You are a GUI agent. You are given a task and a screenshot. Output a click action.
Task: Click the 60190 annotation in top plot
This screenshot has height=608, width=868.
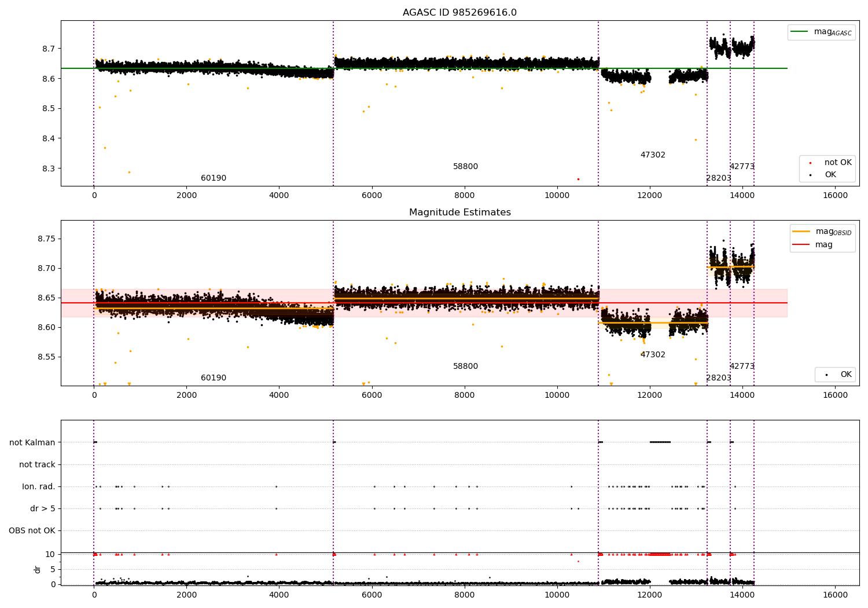click(214, 178)
